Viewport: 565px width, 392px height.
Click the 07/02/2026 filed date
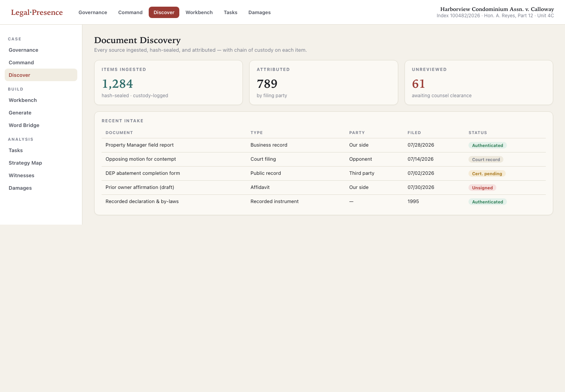[421, 173]
